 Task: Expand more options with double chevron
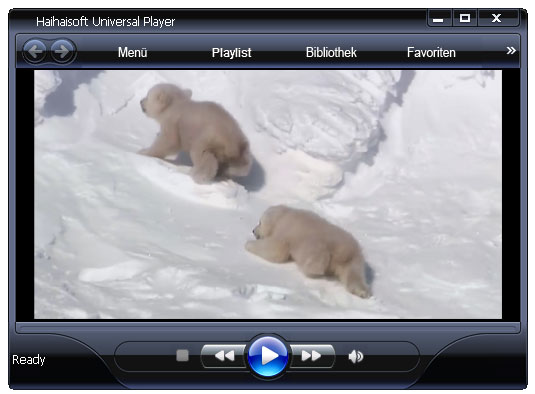click(511, 50)
